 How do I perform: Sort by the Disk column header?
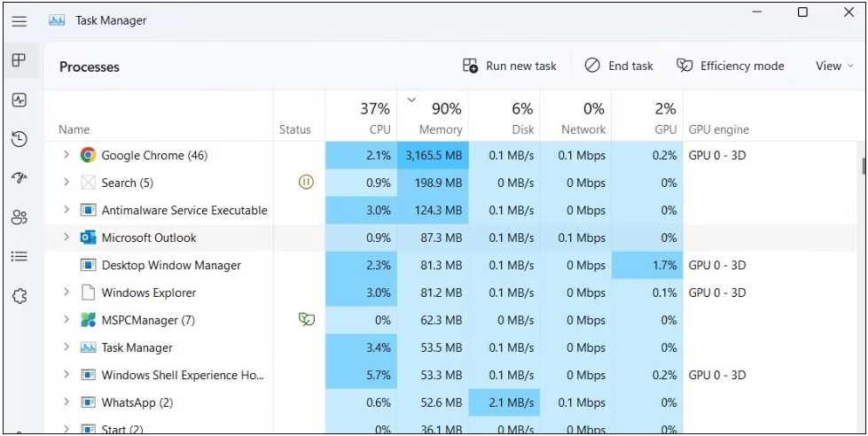[x=504, y=116]
